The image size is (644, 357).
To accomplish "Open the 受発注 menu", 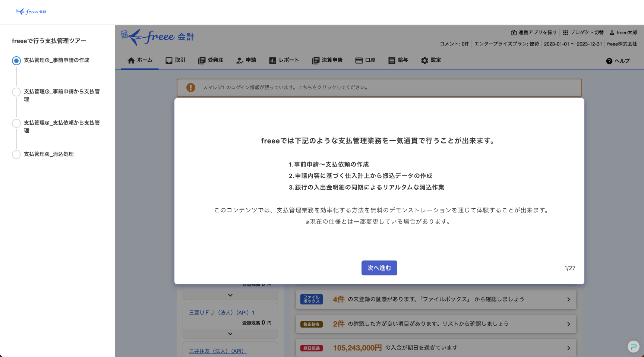I will [211, 60].
